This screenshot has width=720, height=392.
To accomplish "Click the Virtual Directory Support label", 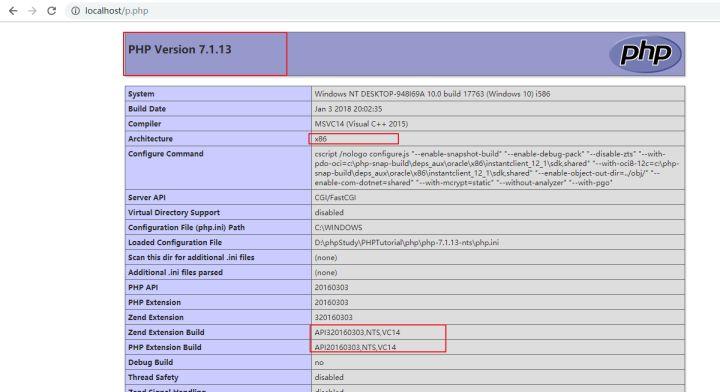I will [x=174, y=213].
